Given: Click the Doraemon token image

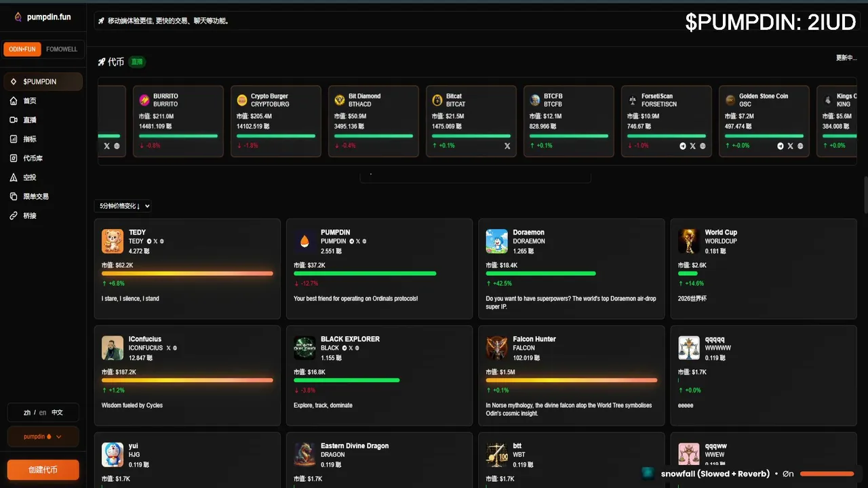Looking at the screenshot, I should [x=497, y=241].
